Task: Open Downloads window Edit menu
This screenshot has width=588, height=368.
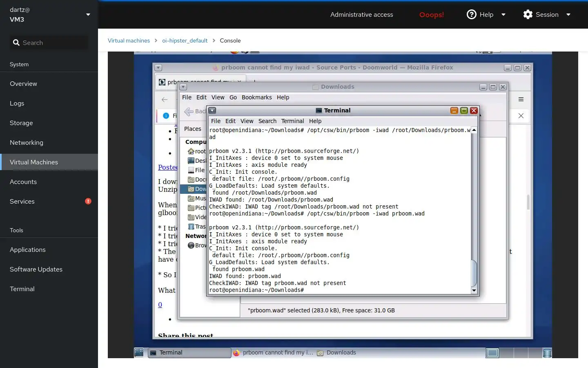Action: tap(201, 97)
